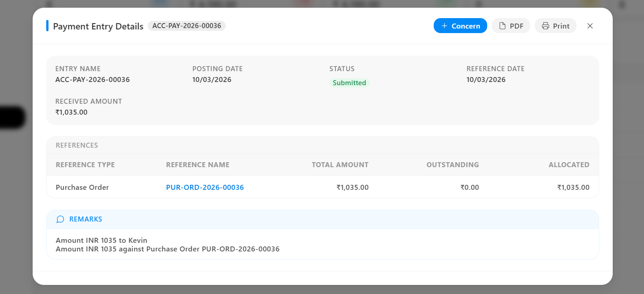Click the Received Amount value ₹1,035.00
Image resolution: width=644 pixels, height=294 pixels.
pos(72,112)
